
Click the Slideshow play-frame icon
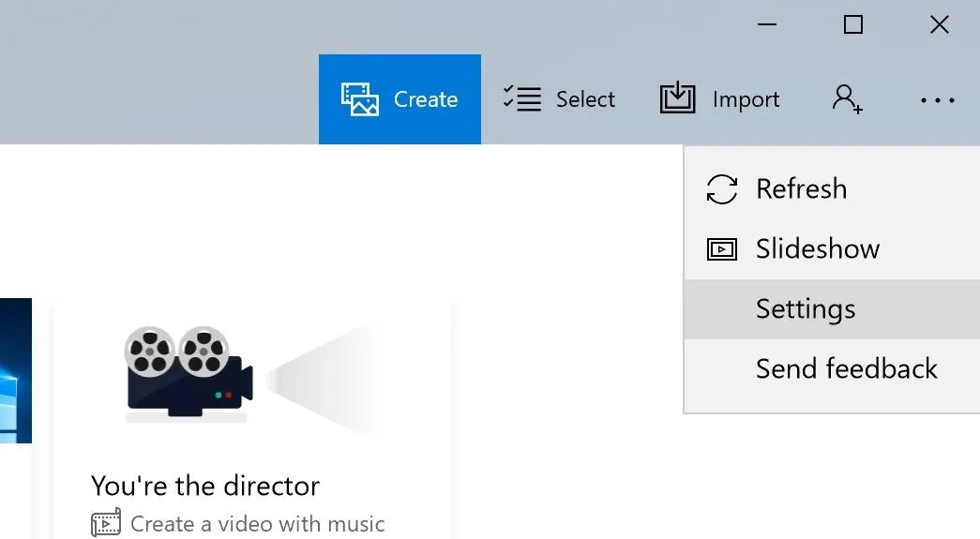click(x=722, y=249)
